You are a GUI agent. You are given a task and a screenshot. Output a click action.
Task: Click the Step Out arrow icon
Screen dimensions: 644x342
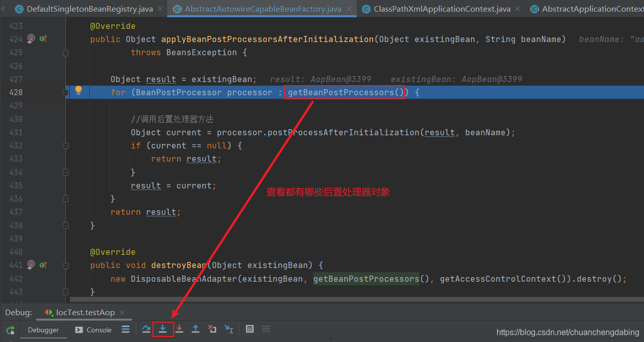pyautogui.click(x=196, y=329)
